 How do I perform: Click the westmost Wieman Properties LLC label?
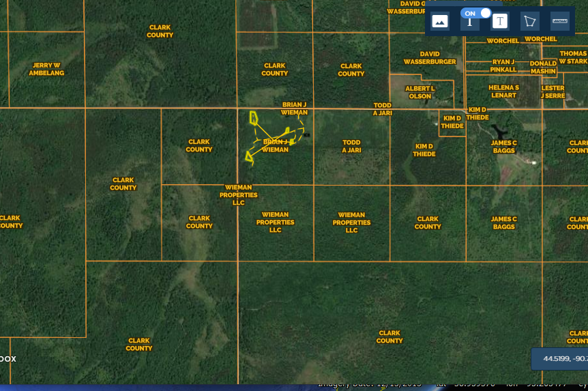(238, 194)
